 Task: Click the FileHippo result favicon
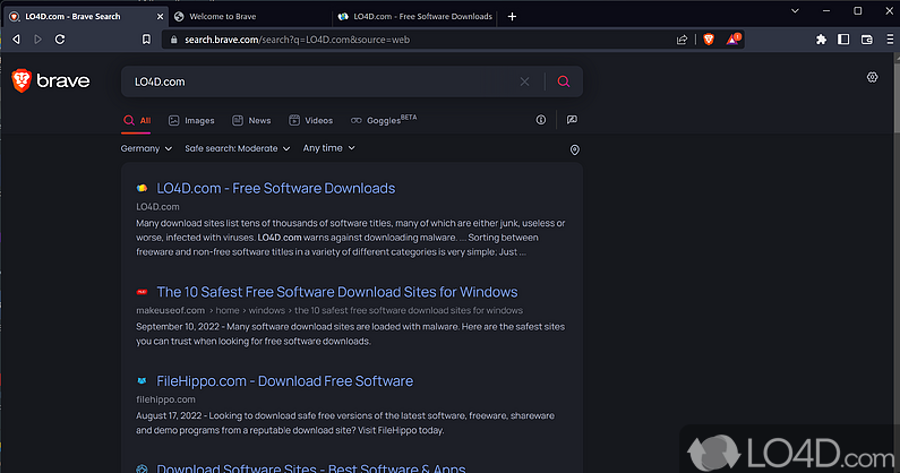pyautogui.click(x=142, y=381)
